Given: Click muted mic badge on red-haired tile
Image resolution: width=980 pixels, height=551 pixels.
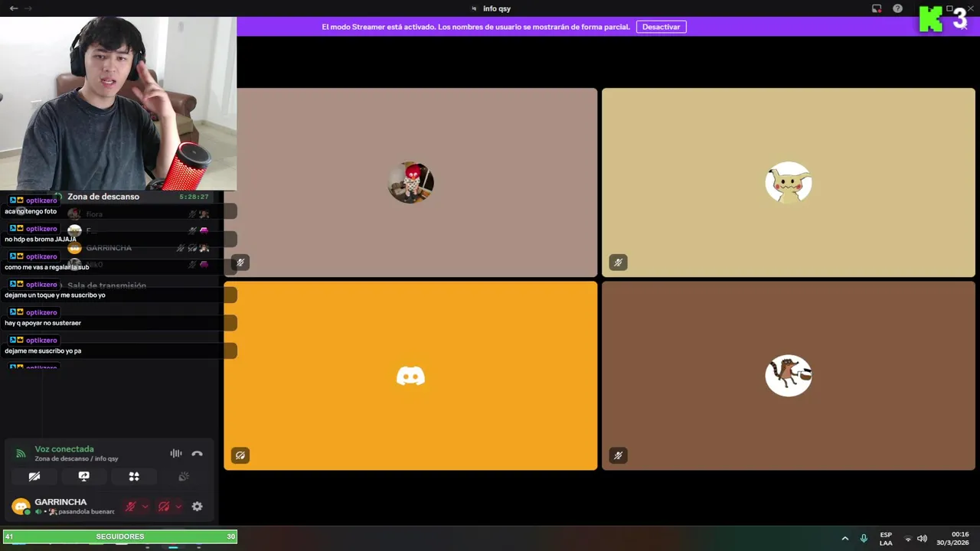Looking at the screenshot, I should (240, 262).
